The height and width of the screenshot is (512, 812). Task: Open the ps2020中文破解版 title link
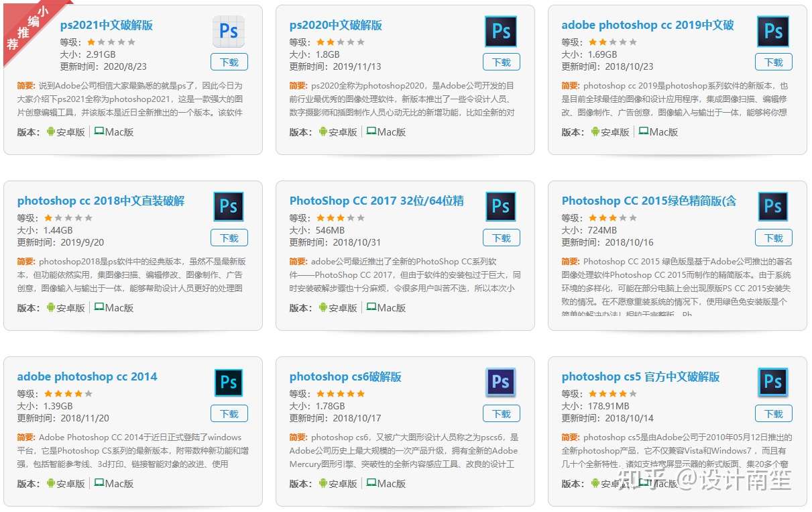click(336, 25)
